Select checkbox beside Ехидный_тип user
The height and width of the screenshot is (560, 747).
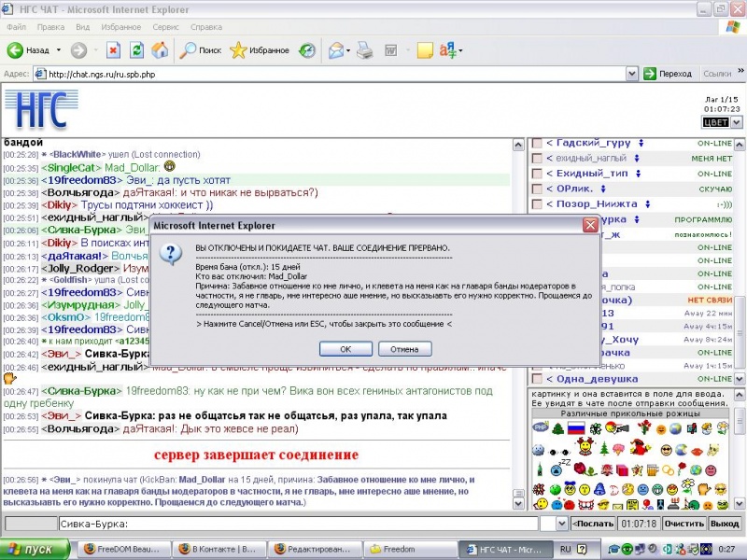tap(536, 174)
